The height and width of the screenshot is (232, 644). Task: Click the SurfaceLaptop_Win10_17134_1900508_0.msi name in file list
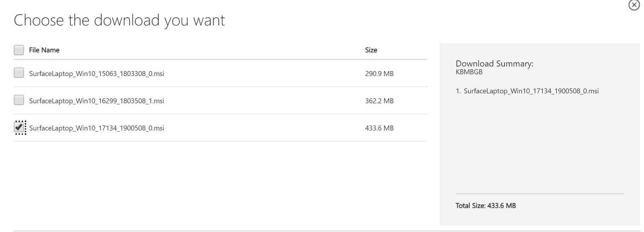click(97, 128)
